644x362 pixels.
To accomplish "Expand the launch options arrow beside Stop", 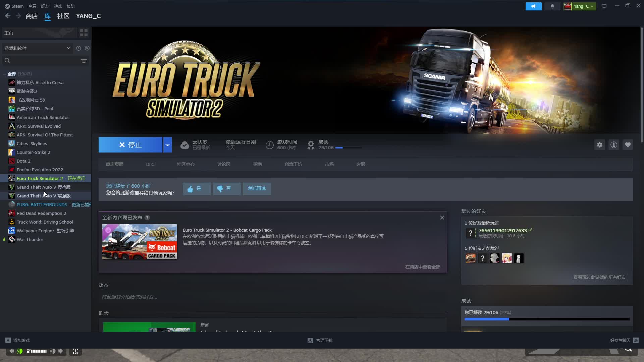I will click(x=167, y=145).
